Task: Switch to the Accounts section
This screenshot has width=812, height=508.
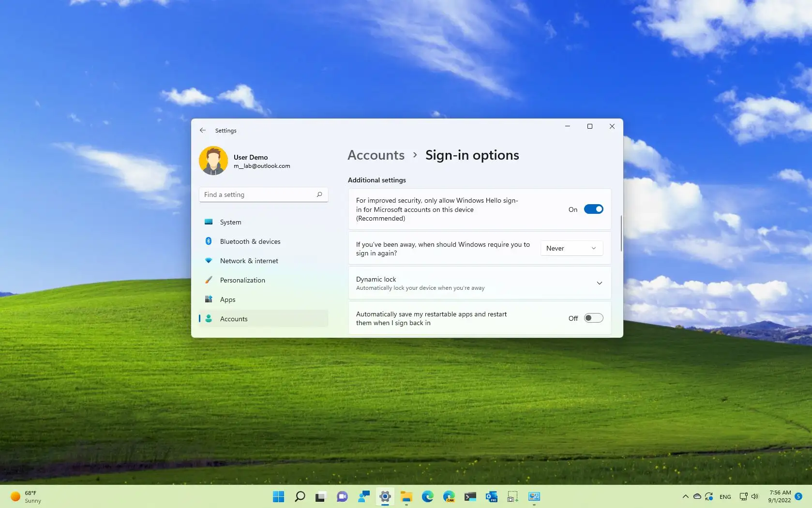Action: coord(234,319)
